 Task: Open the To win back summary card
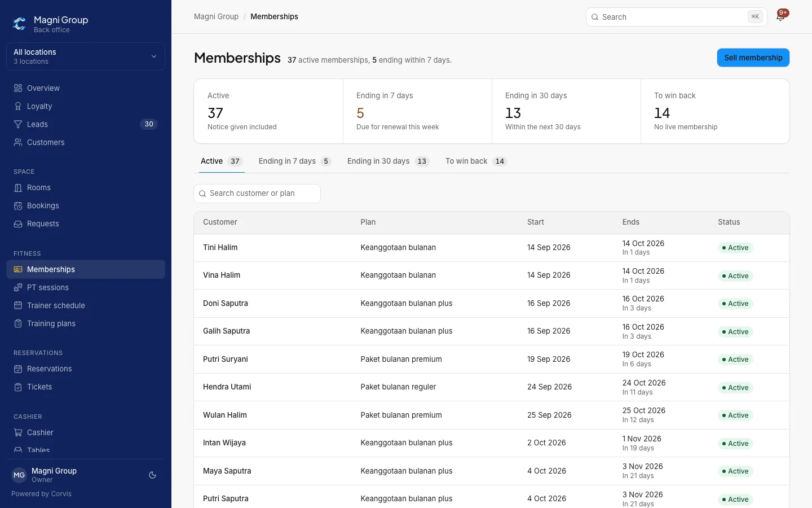point(715,111)
